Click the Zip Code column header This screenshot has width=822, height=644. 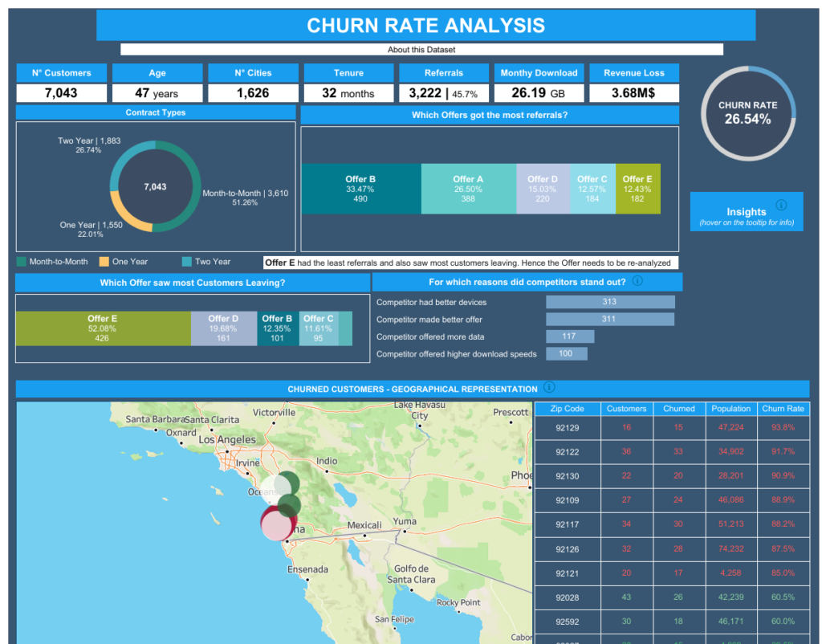pyautogui.click(x=567, y=409)
